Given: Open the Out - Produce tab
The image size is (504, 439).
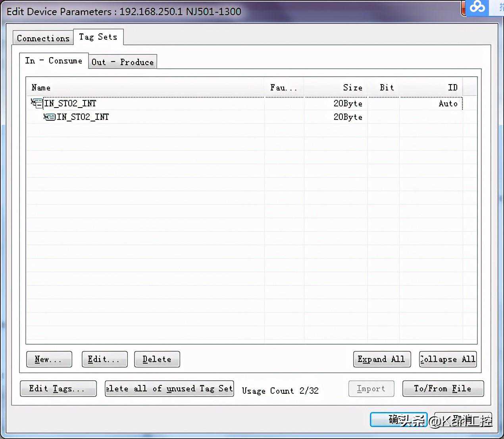Looking at the screenshot, I should click(x=122, y=62).
